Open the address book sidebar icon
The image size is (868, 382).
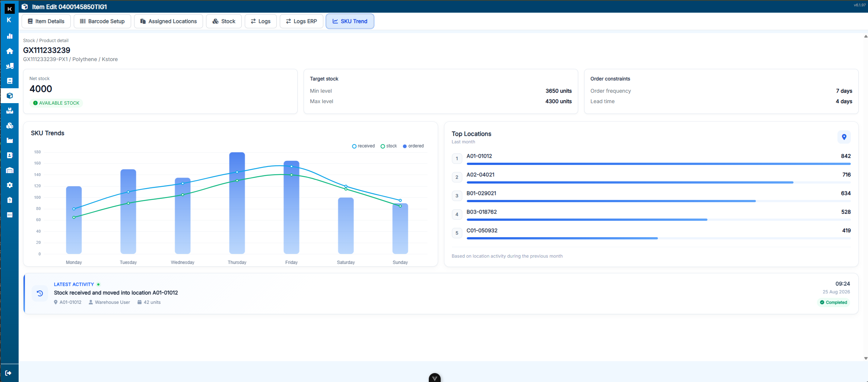(10, 155)
